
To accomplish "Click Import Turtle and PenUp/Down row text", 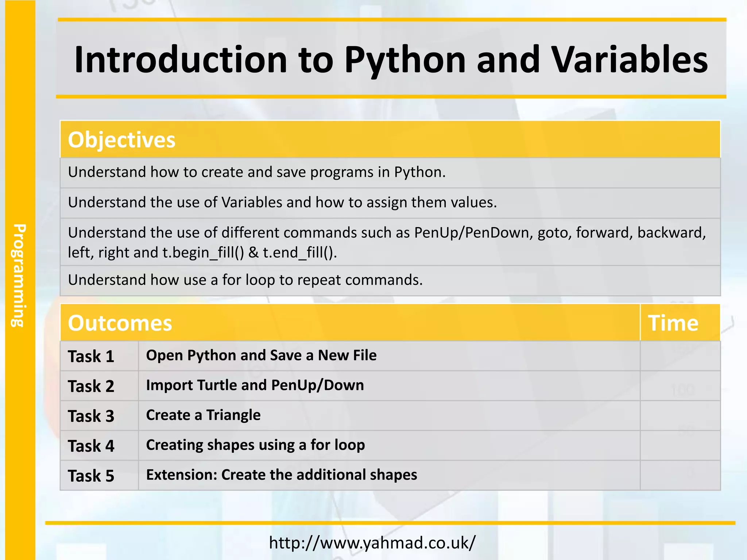I will pos(255,385).
